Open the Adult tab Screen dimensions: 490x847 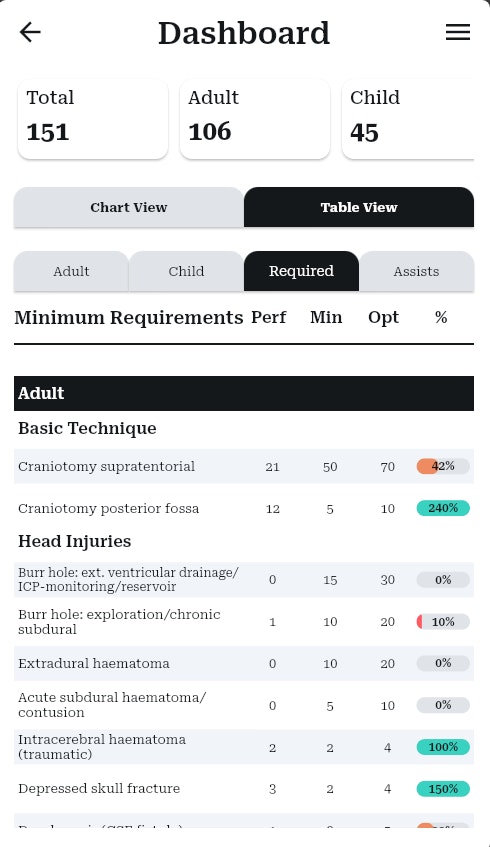71,271
